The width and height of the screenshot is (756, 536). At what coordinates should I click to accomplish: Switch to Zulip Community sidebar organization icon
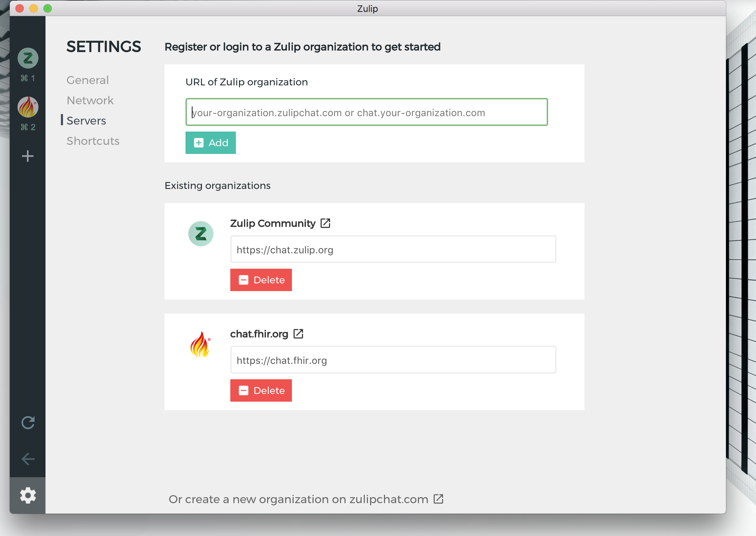(x=28, y=58)
